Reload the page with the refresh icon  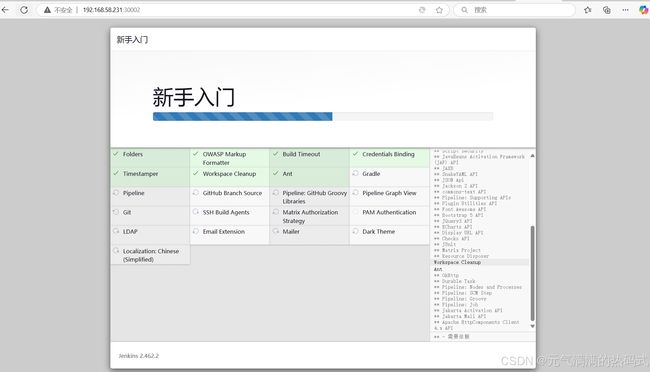(24, 10)
